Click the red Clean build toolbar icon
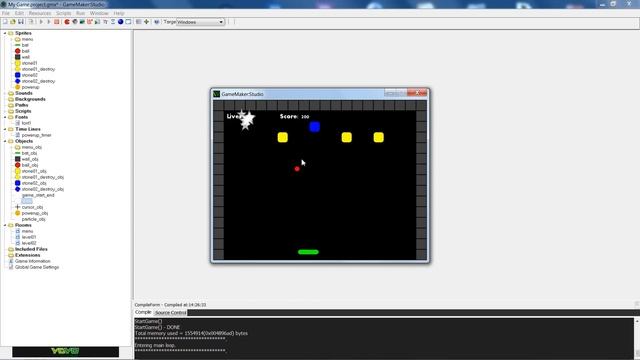Viewport: 640px width, 360px height. pyautogui.click(x=57, y=22)
